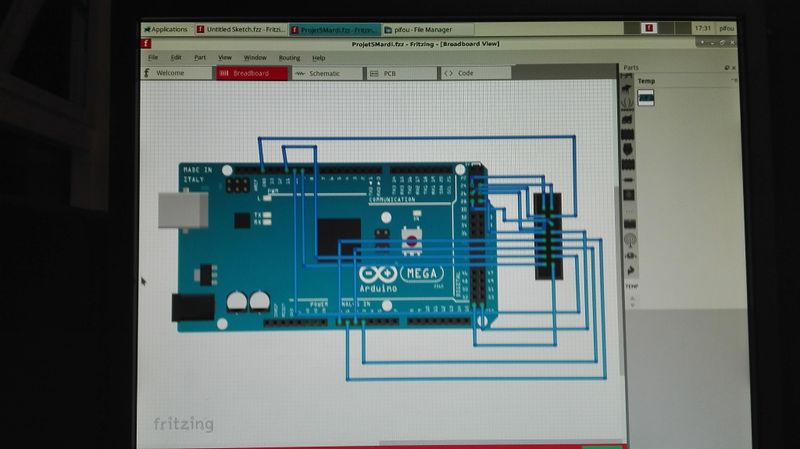Click the reset button on the Arduino board
Image resolution: width=800 pixels, height=449 pixels.
(410, 238)
